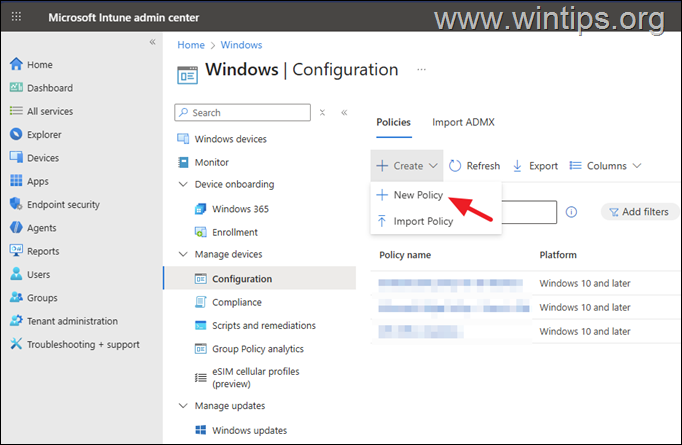Click the Tenant administration gear icon

click(16, 321)
